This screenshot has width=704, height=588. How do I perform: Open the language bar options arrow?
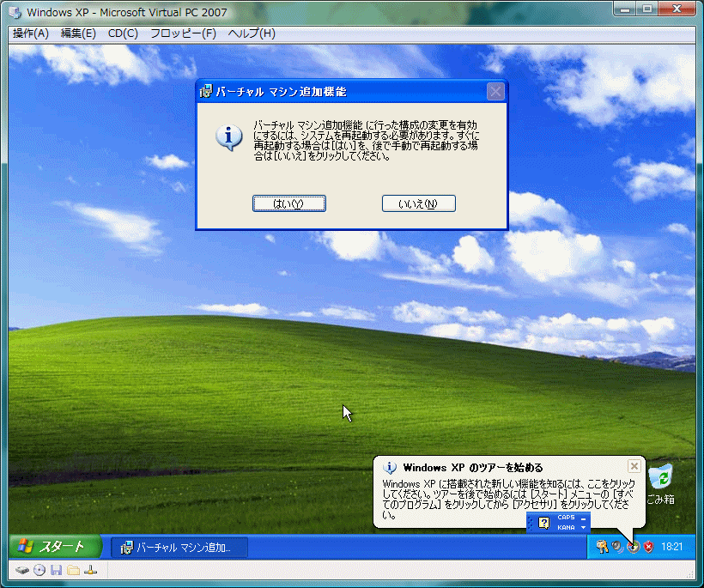[583, 527]
